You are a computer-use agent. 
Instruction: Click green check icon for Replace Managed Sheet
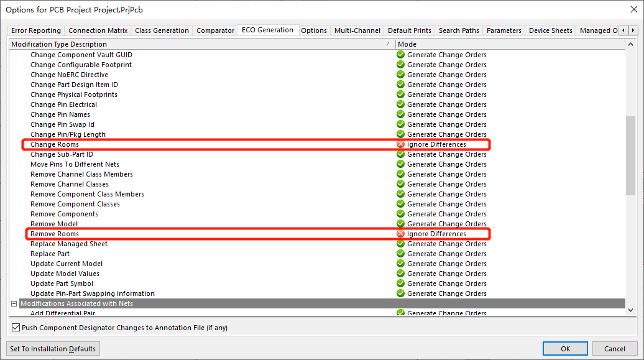click(x=400, y=244)
